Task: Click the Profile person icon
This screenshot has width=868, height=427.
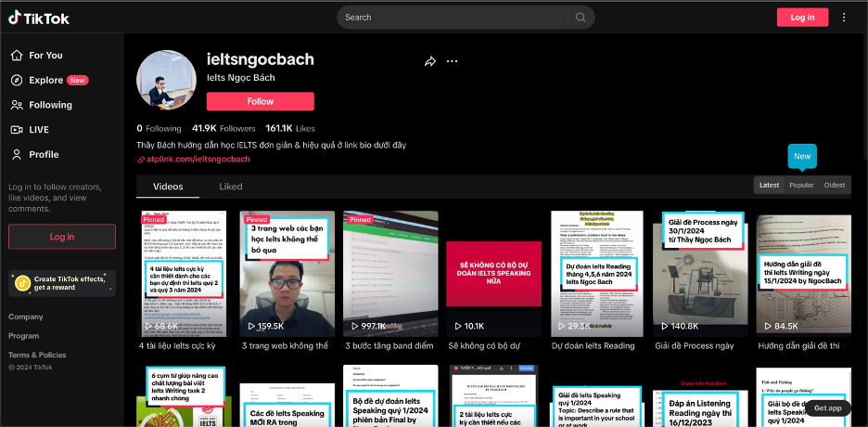Action: coord(18,154)
